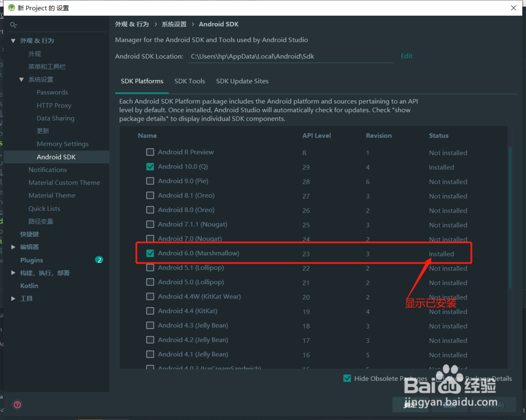Deselect Android 6.0 (Marshmallow)

(150, 253)
